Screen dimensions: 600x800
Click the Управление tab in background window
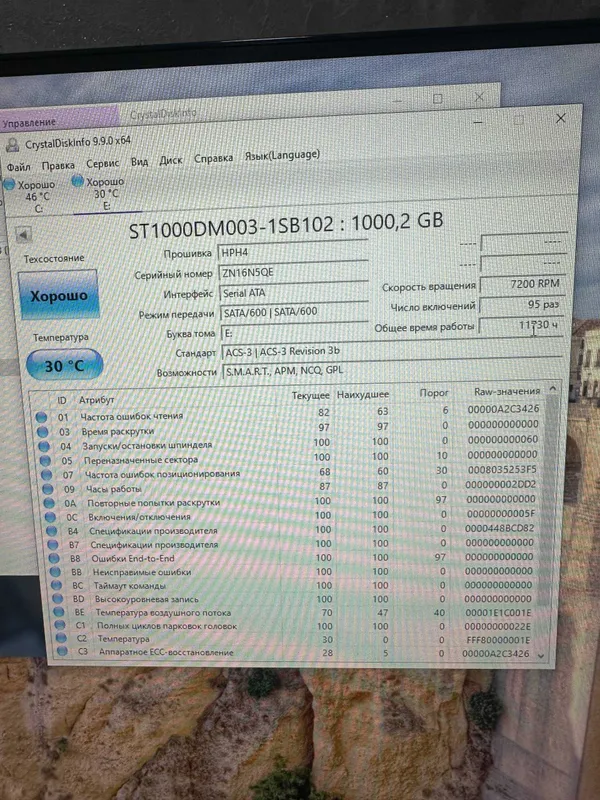(x=28, y=122)
